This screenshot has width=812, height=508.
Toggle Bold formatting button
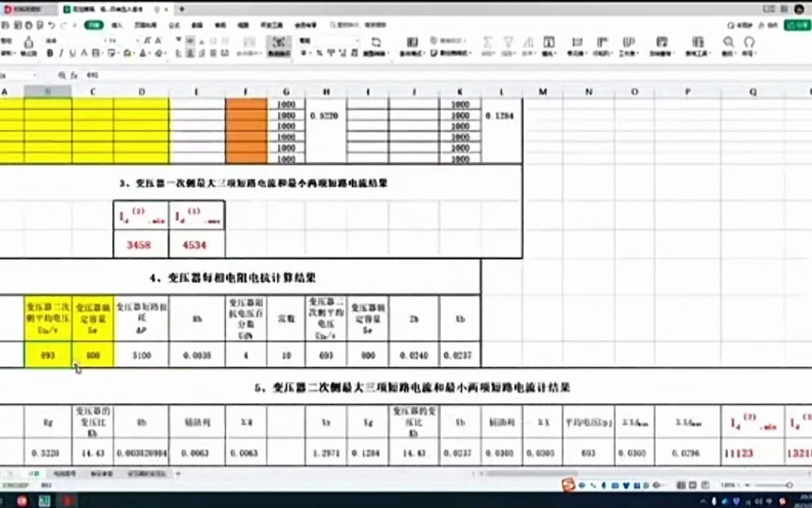click(x=50, y=53)
